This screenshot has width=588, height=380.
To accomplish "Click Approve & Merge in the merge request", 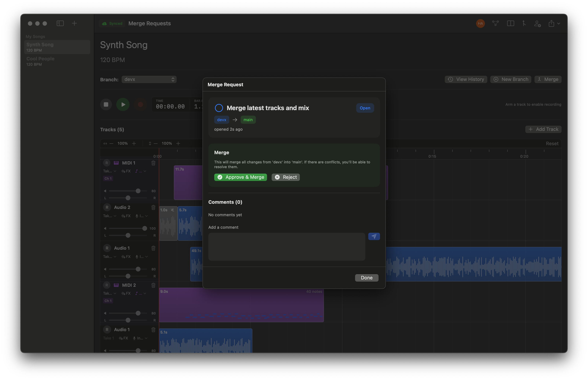I will (x=240, y=177).
